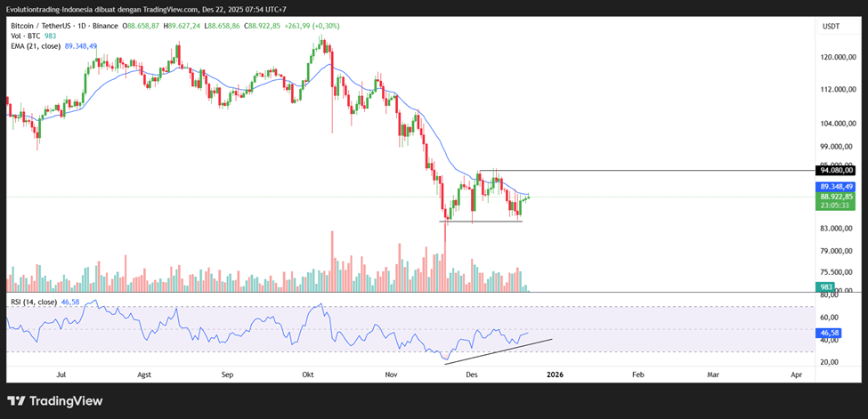Click the blue 46,58 RSI value tag
This screenshot has height=419, width=868.
(x=829, y=331)
